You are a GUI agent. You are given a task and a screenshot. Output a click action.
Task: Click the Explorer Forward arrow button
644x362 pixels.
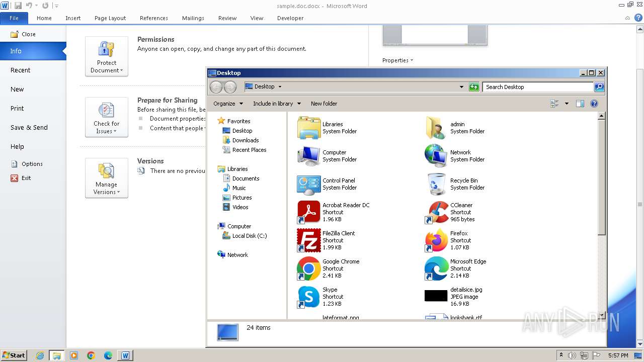[x=230, y=87]
